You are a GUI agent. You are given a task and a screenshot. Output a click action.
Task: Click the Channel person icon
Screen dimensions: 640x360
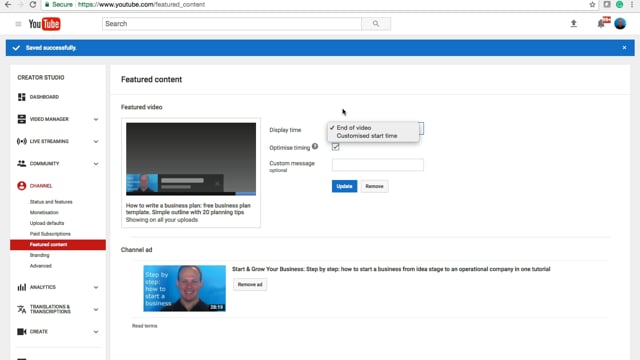pos(22,186)
